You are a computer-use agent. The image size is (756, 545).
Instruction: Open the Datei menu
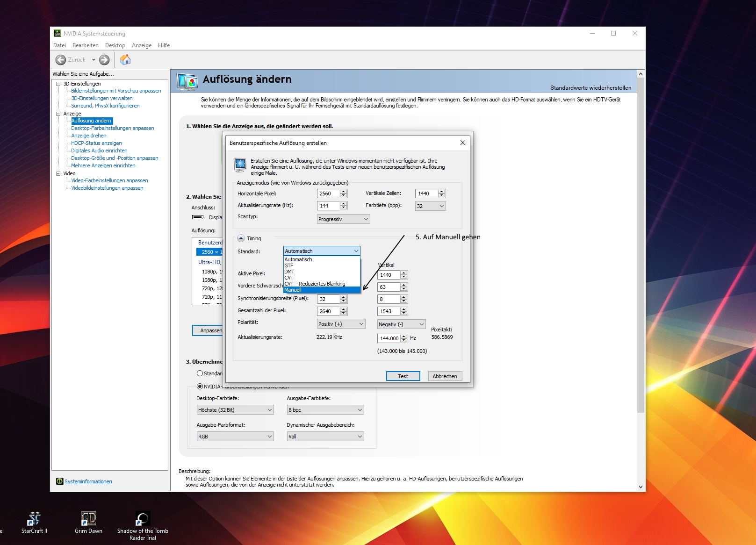pyautogui.click(x=60, y=45)
